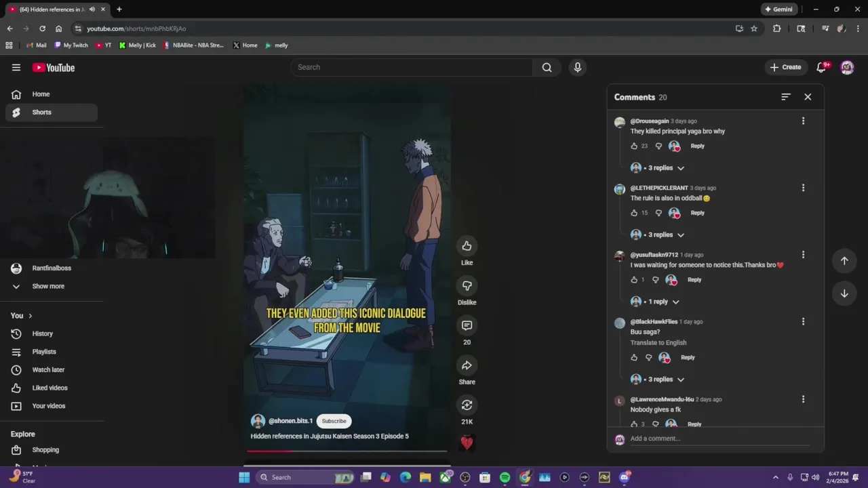Reload the page in browser
The image size is (868, 488).
point(42,28)
